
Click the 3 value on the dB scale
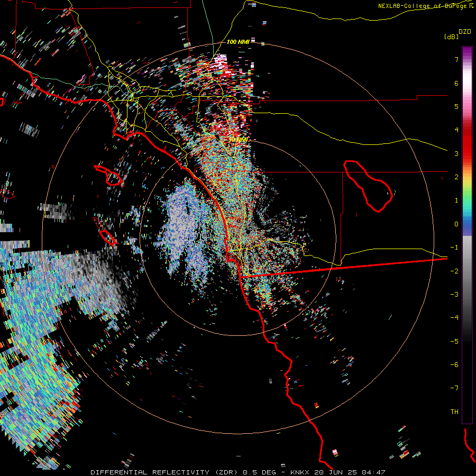click(x=456, y=153)
